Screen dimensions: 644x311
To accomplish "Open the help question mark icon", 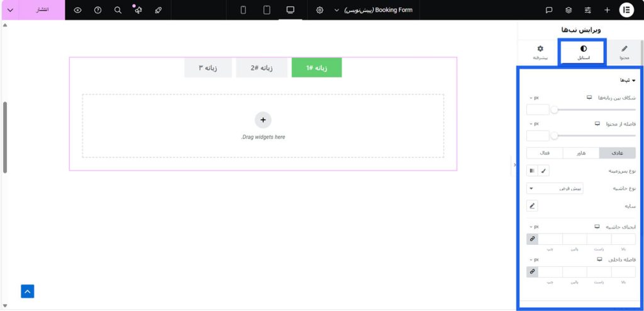I will click(97, 10).
